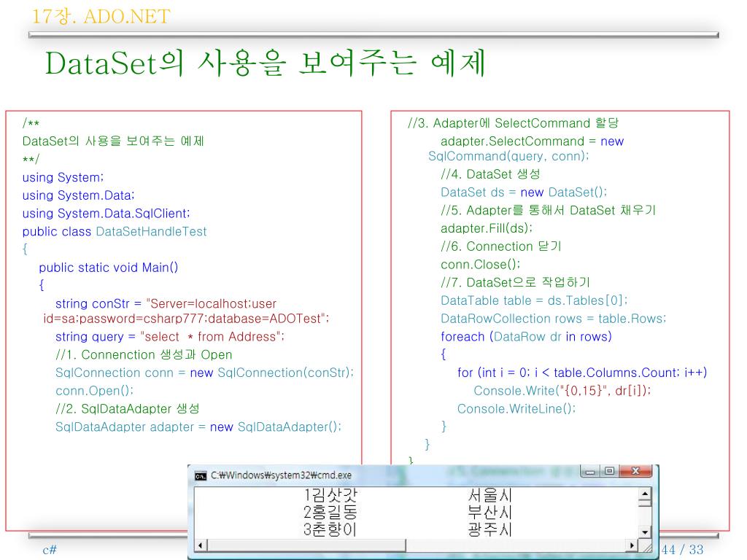Click the 'adapter.Fill(ds);' line
This screenshot has height=560, width=747.
pyautogui.click(x=487, y=228)
